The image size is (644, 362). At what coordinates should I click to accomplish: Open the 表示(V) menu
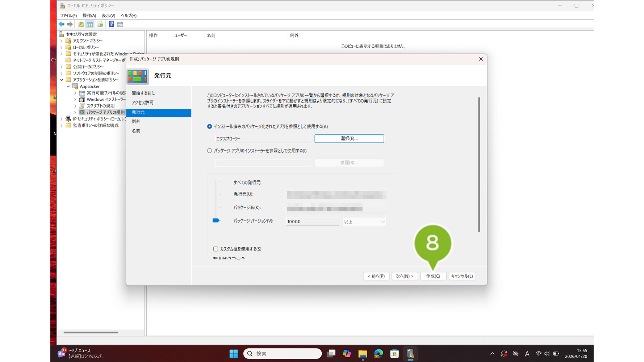tap(108, 16)
